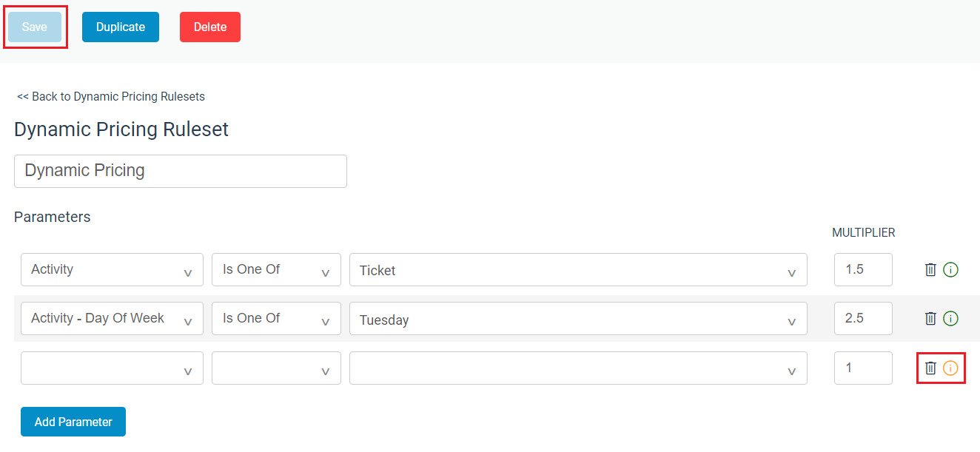Delete the Activity Ticket parameter row via trash icon

click(930, 270)
